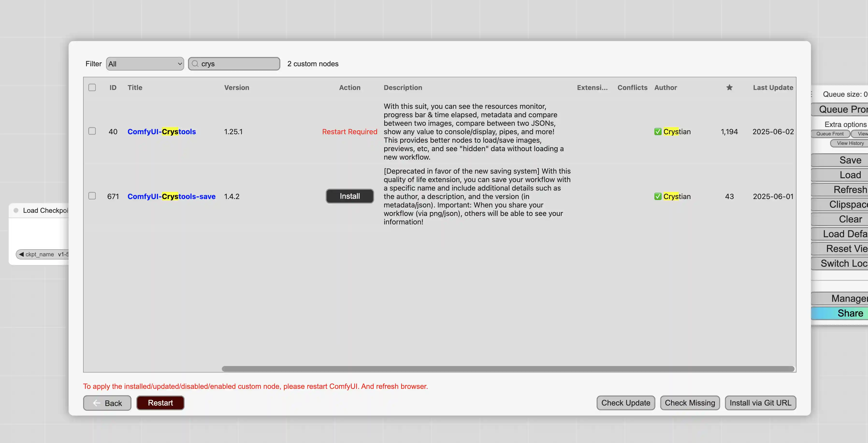Screen dimensions: 868x443
Task: Click the Load Checkpoint node status dot
Action: point(16,210)
